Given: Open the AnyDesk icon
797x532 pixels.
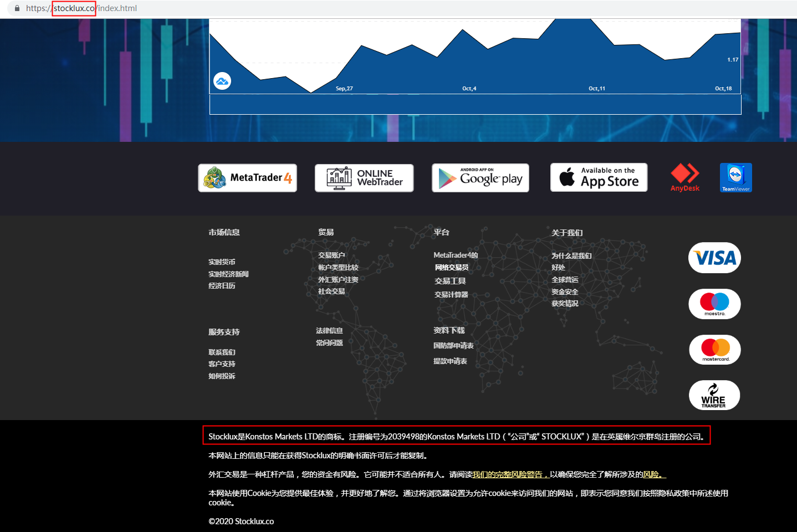Looking at the screenshot, I should 685,177.
